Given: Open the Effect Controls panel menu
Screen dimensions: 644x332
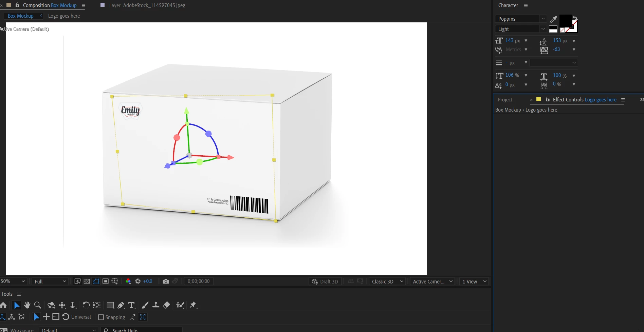Looking at the screenshot, I should click(623, 100).
